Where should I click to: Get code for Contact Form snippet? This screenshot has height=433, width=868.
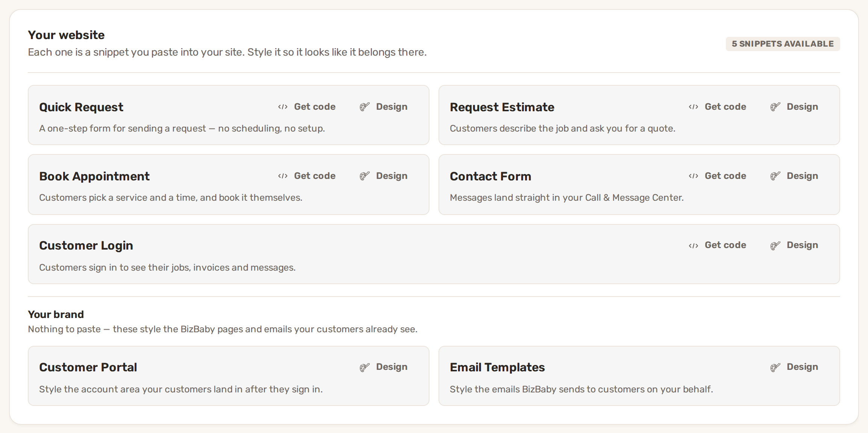[717, 176]
